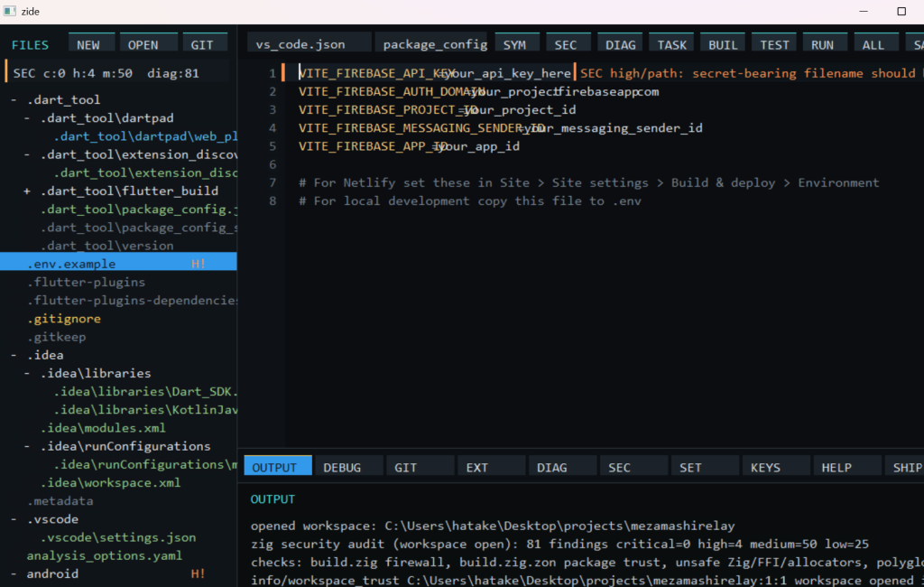Screen dimensions: 924x587
Task: Click the TASK toolbar button
Action: [x=671, y=43]
